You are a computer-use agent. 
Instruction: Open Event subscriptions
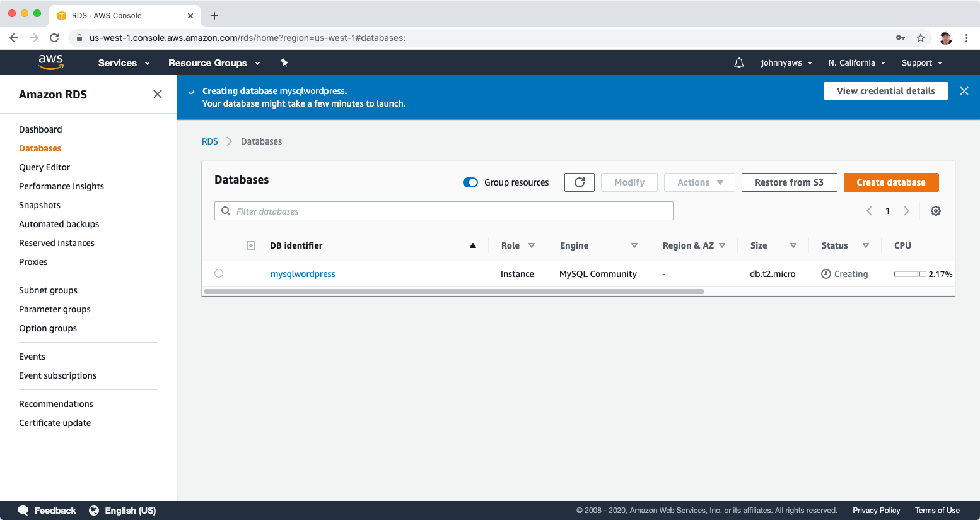click(57, 375)
